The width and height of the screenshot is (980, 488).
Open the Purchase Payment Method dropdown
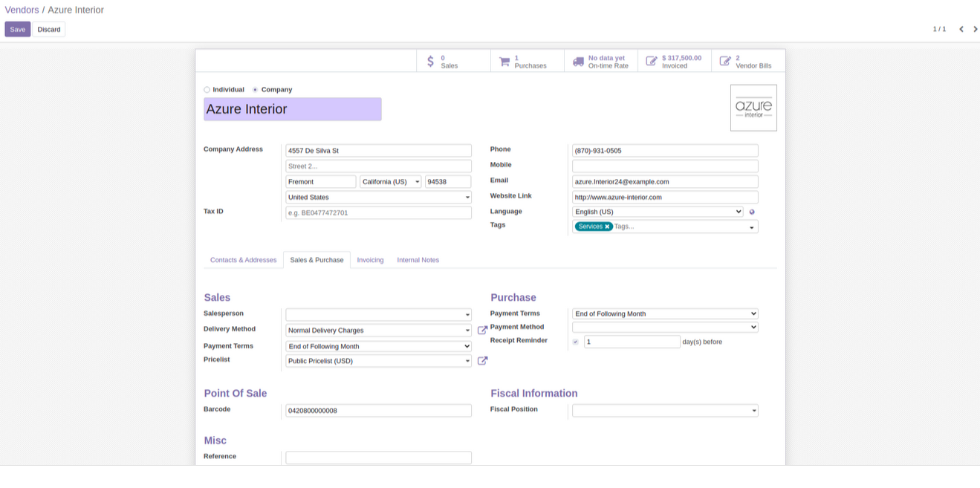[x=664, y=327]
